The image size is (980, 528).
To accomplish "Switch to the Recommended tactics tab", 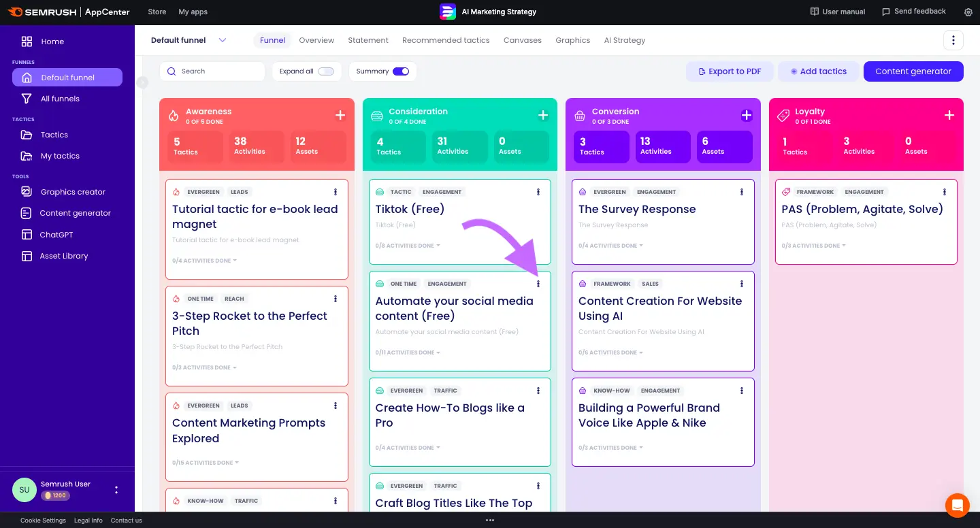I will coord(446,40).
